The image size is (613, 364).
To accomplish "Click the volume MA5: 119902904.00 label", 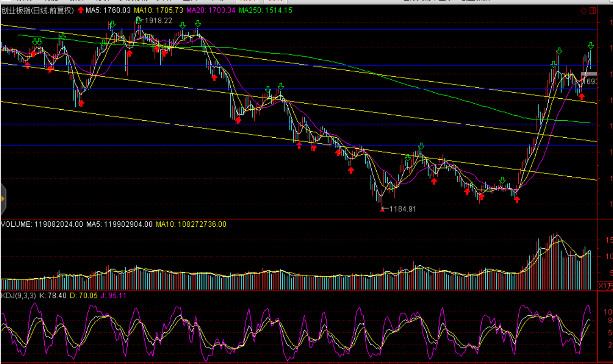I will pos(119,224).
